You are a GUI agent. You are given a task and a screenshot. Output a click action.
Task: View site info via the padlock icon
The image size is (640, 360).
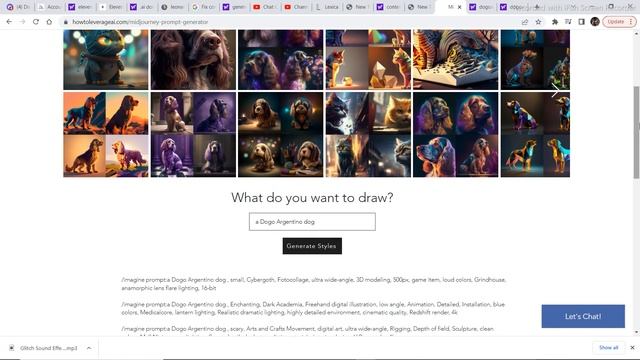point(66,22)
